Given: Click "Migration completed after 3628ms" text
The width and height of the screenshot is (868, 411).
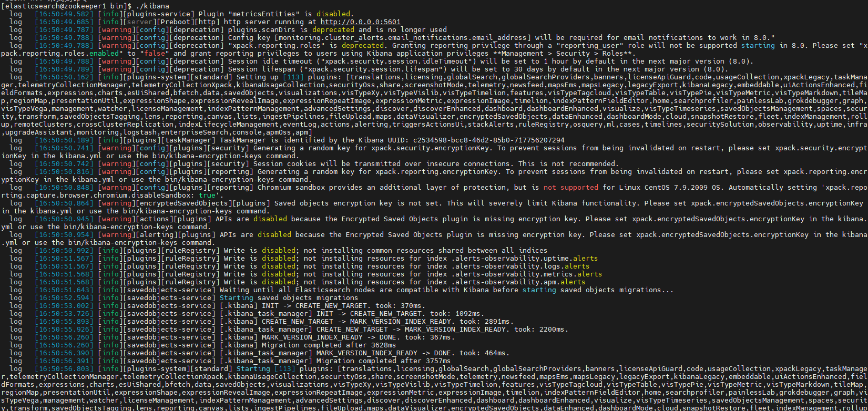Looking at the screenshot, I should [329, 345].
